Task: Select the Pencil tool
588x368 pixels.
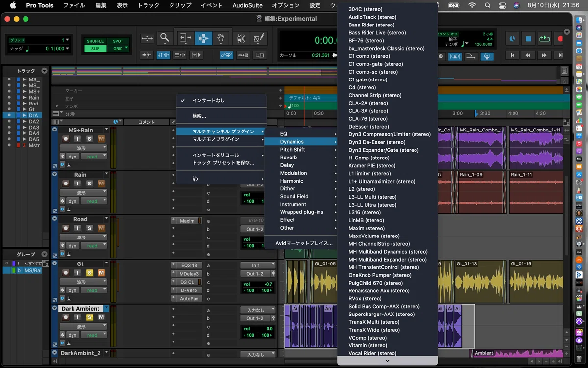Action: [x=258, y=38]
